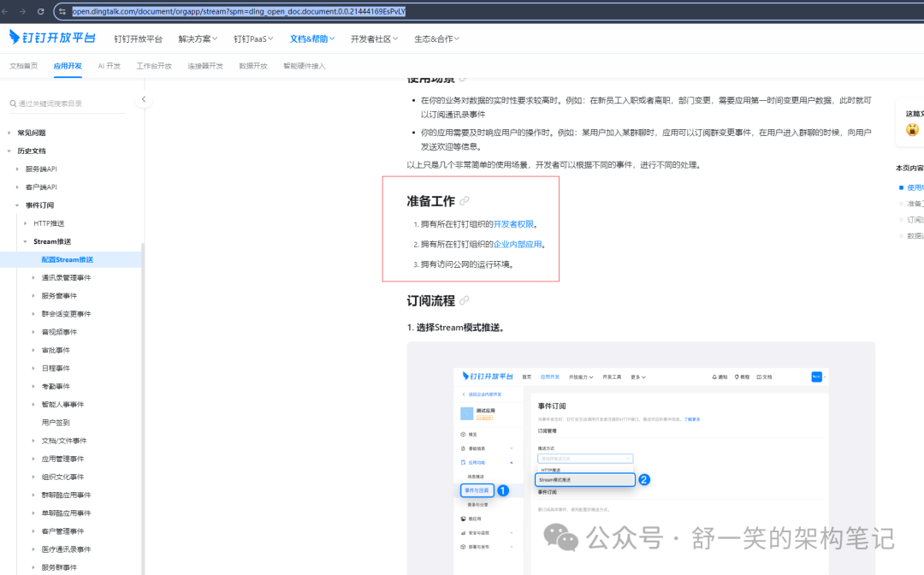Open the 生态&合作 dropdown menu
The image size is (924, 575).
click(x=436, y=39)
